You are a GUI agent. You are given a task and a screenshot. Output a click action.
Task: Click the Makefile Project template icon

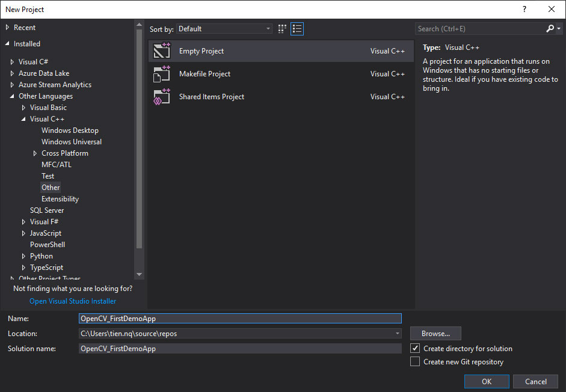162,74
